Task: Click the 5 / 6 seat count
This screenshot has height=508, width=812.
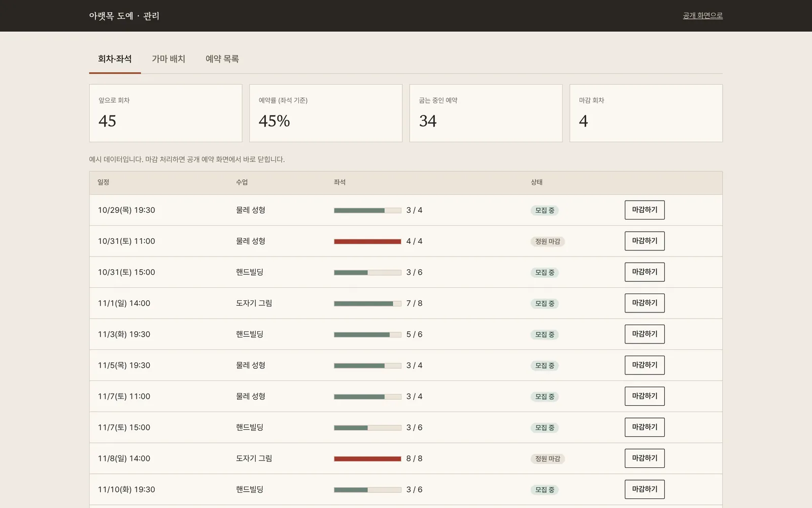Action: 414,334
